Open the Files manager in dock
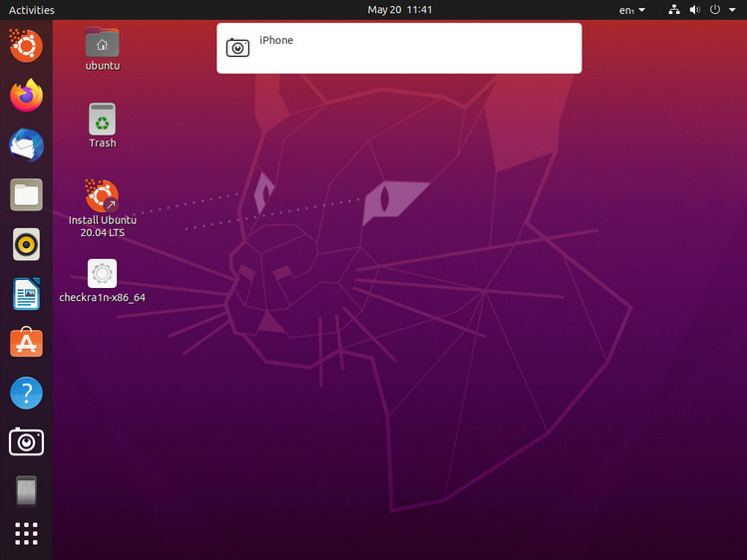 (x=27, y=194)
